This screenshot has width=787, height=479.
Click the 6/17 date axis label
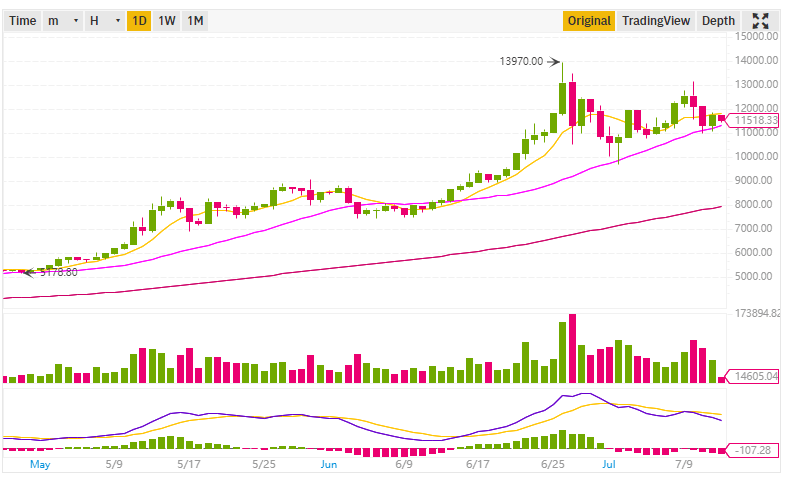[478, 464]
